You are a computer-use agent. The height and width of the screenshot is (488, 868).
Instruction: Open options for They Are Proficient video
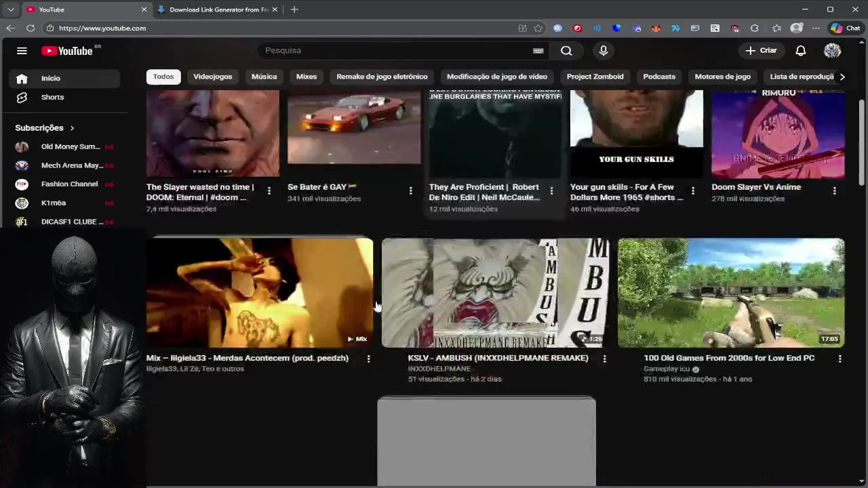(551, 191)
